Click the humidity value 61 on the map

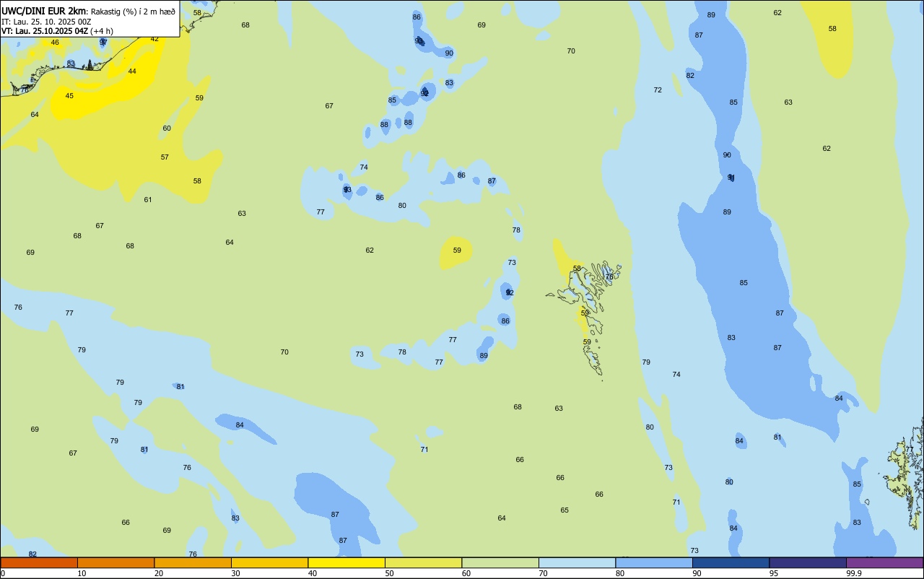148,200
